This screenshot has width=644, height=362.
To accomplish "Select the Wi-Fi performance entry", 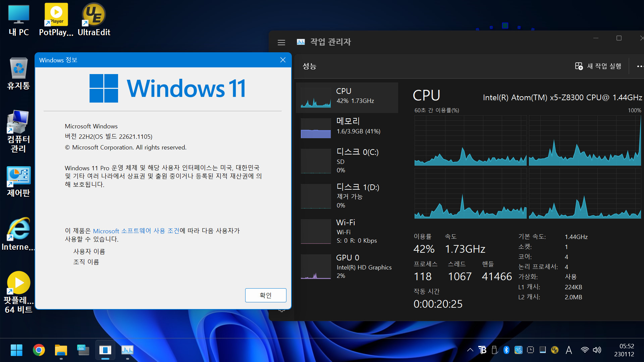I will coord(347,231).
